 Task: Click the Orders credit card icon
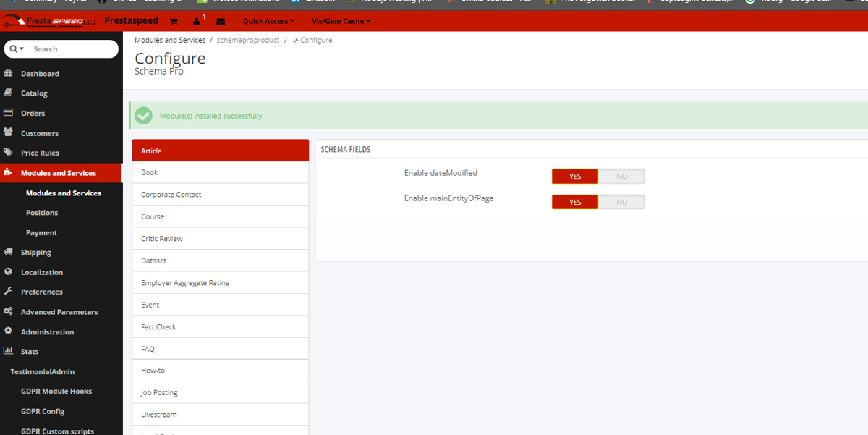coord(8,113)
